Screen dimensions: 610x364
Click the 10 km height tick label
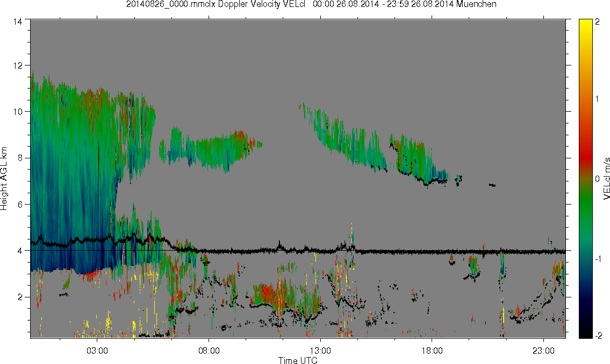18,112
